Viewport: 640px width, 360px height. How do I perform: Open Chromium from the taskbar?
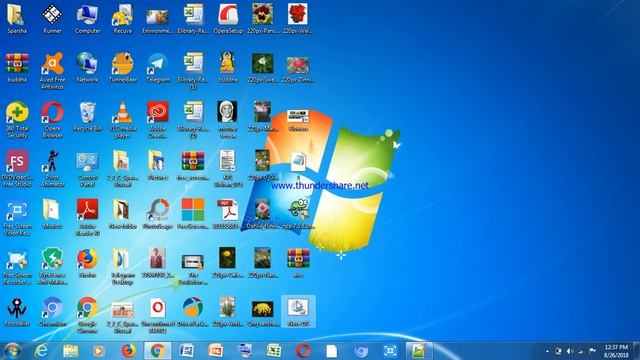pyautogui.click(x=361, y=351)
